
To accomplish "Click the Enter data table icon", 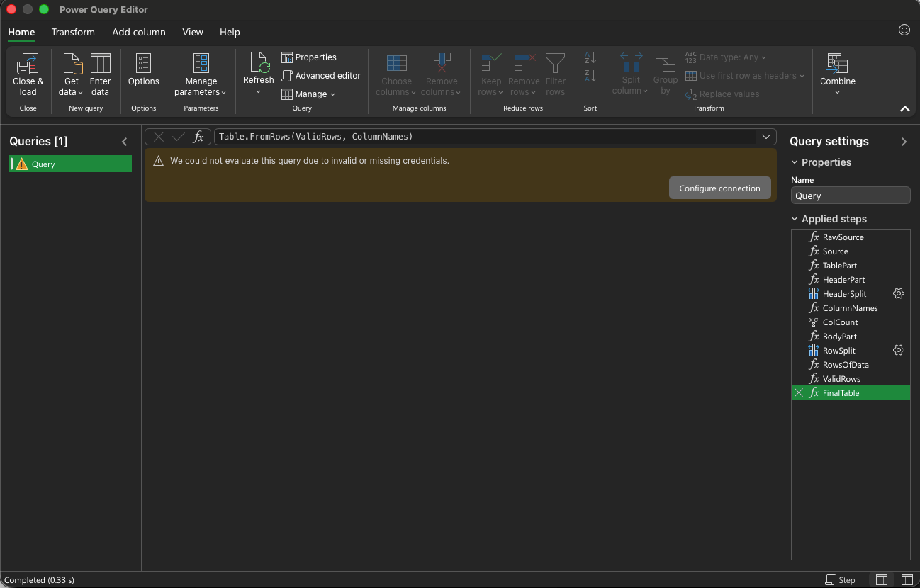I will click(100, 64).
